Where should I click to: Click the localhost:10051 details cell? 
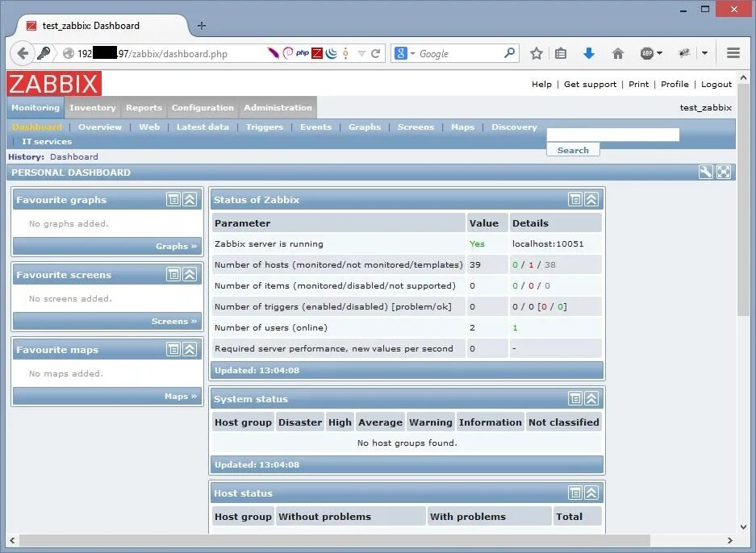(555, 243)
